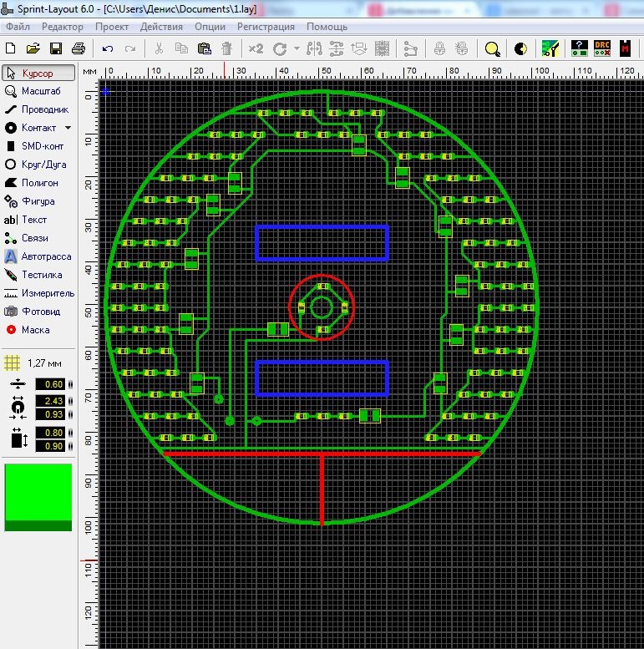Screen dimensions: 644x649
Task: Click the magnifier zoom icon in the toolbar
Action: click(493, 49)
